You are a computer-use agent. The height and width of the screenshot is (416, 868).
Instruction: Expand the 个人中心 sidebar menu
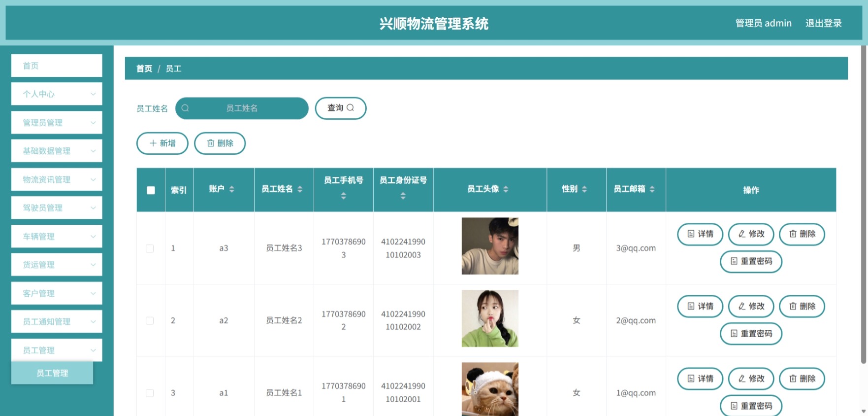point(57,94)
